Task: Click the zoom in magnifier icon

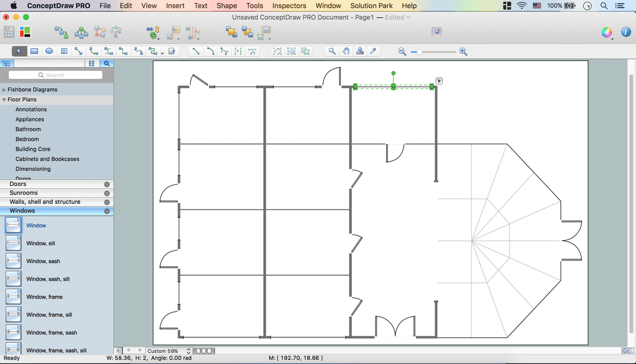Action: (463, 51)
